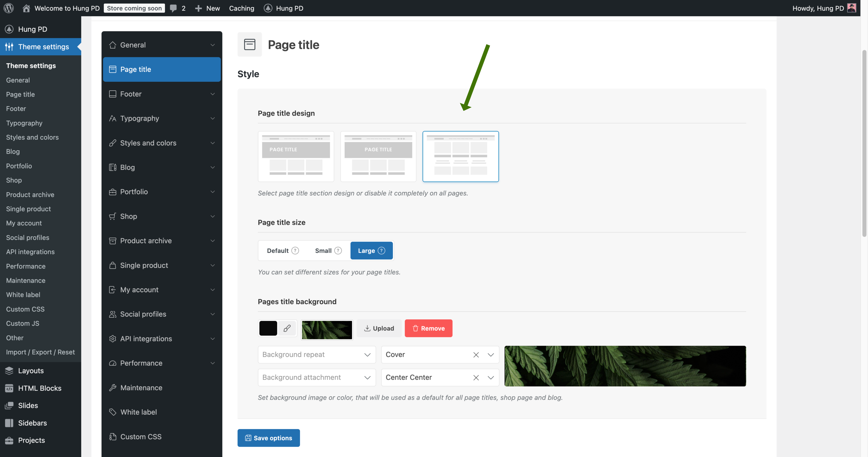
Task: Go to Import / Export / Reset submenu
Action: click(40, 352)
